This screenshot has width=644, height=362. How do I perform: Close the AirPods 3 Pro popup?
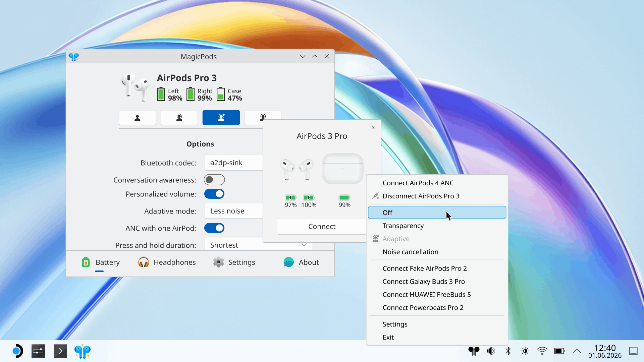click(373, 128)
